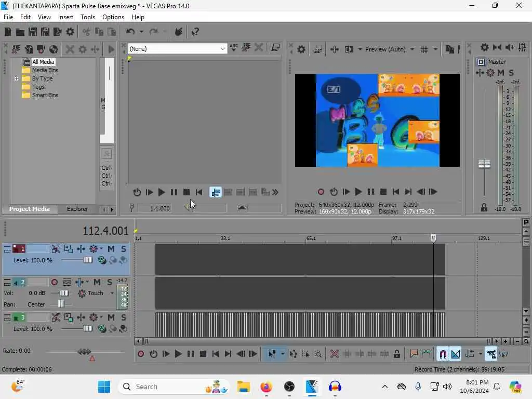Adjust track 2 Pan slider
The width and height of the screenshot is (532, 399).
[x=60, y=304]
